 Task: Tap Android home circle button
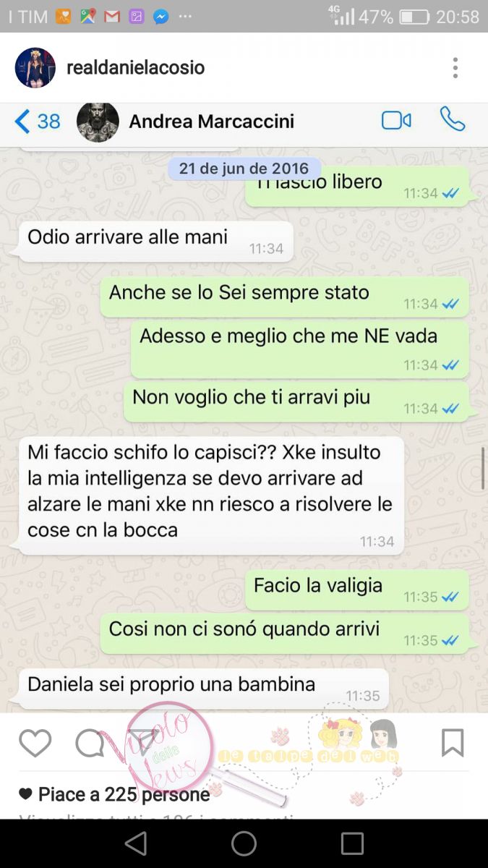(x=244, y=843)
